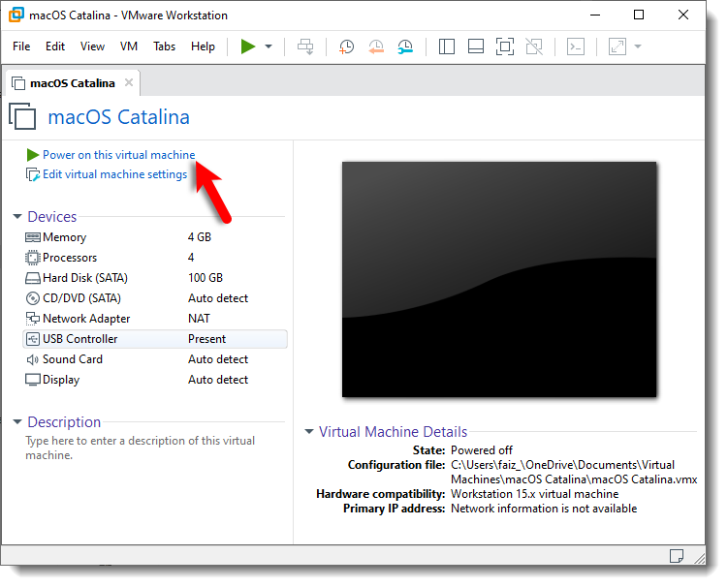728x587 pixels.
Task: Open the Edit menu
Action: click(55, 46)
